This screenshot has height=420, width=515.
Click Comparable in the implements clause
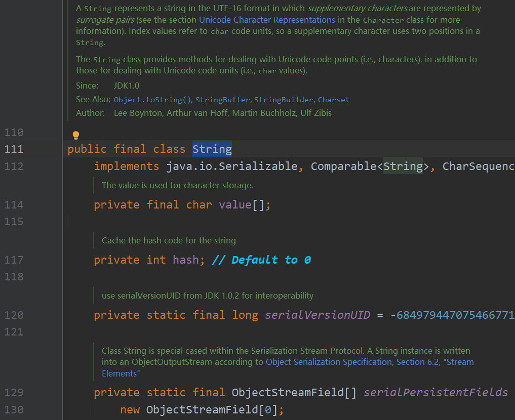[343, 166]
